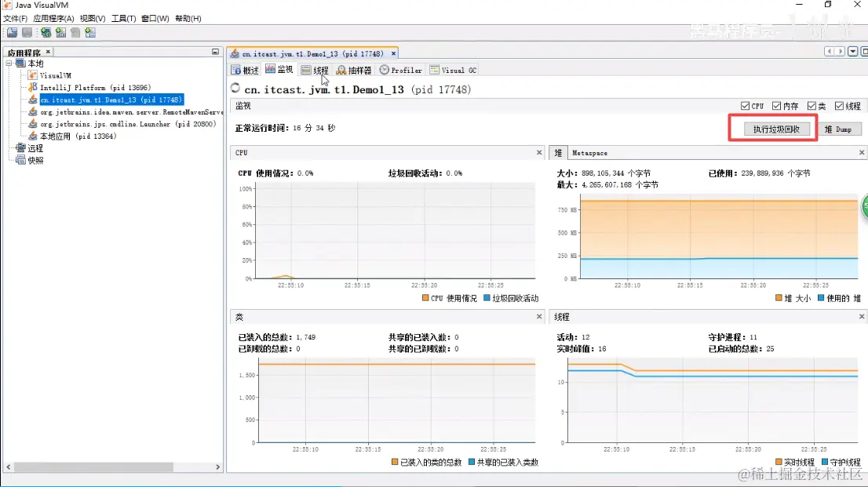Click the Java icon beside Launcher entry
868x487 pixels.
click(33, 124)
